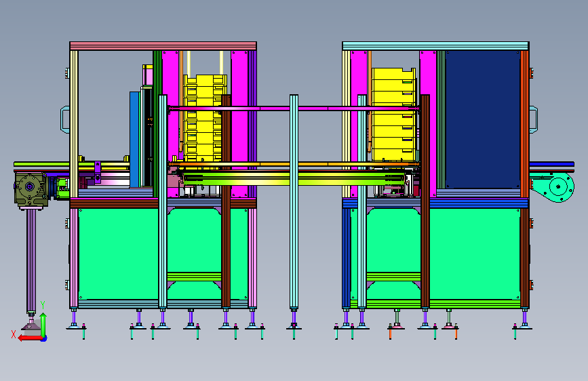Image resolution: width=588 pixels, height=381 pixels.
Task: Select the orange corner column of right cabinet
Action: click(525, 124)
